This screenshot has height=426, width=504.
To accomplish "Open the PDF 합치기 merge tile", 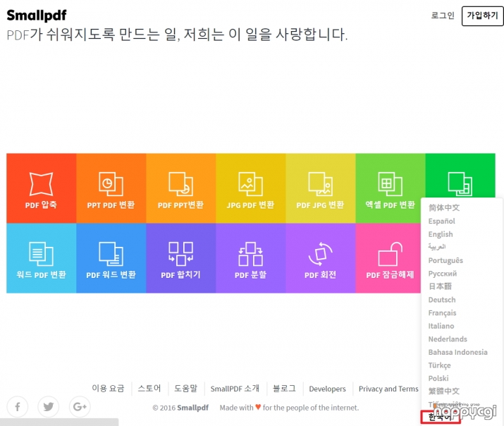I will (180, 258).
